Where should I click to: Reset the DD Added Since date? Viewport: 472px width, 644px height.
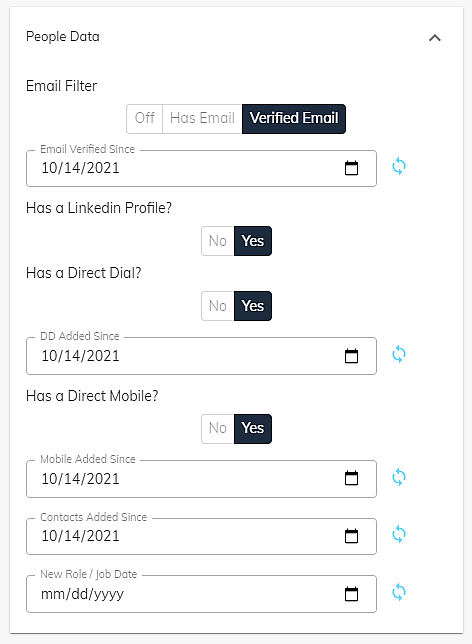coord(398,354)
